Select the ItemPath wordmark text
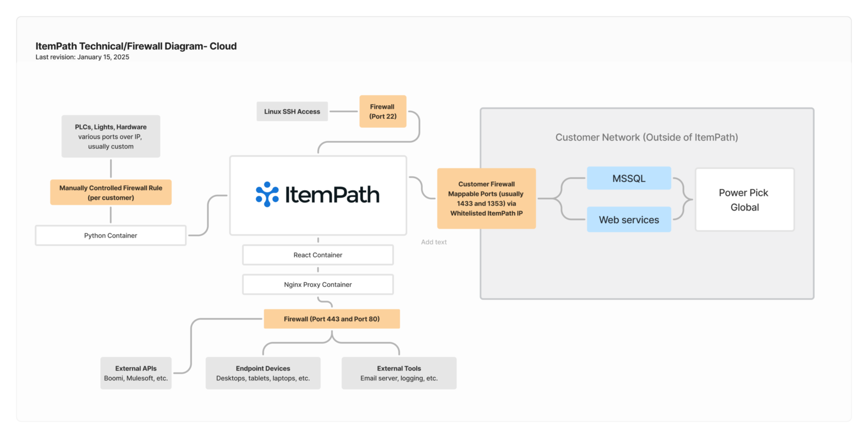Image resolution: width=868 pixels, height=438 pixels. [332, 195]
